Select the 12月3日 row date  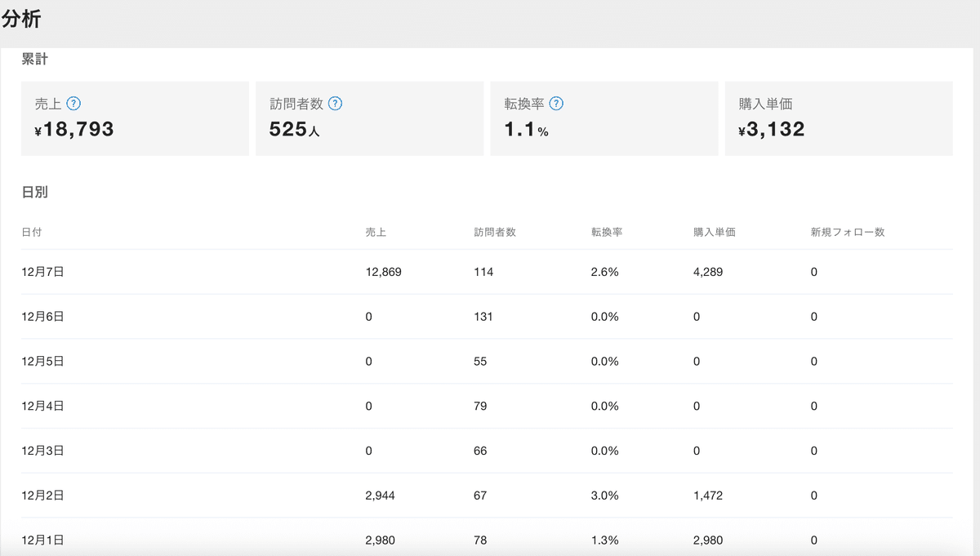tap(42, 451)
